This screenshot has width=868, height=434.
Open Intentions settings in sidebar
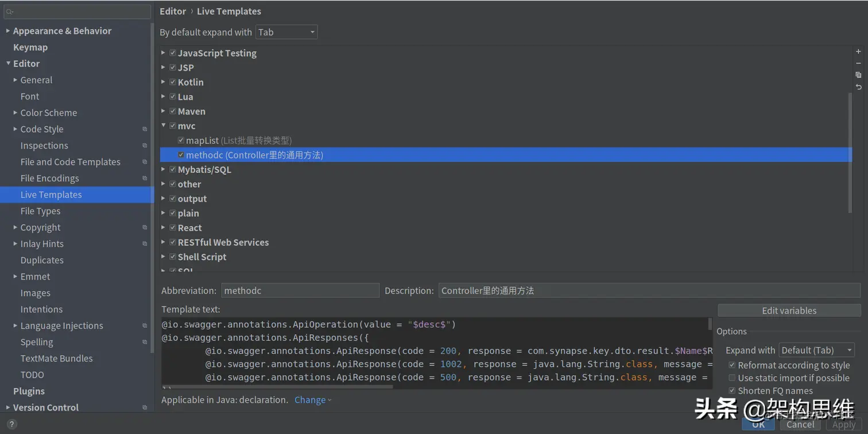(41, 309)
